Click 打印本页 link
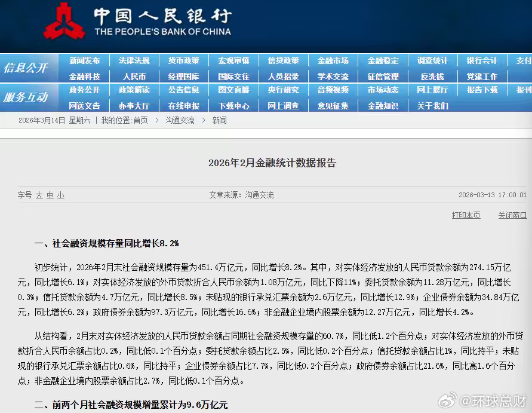Screen dimensions: 532x413 point(466,215)
